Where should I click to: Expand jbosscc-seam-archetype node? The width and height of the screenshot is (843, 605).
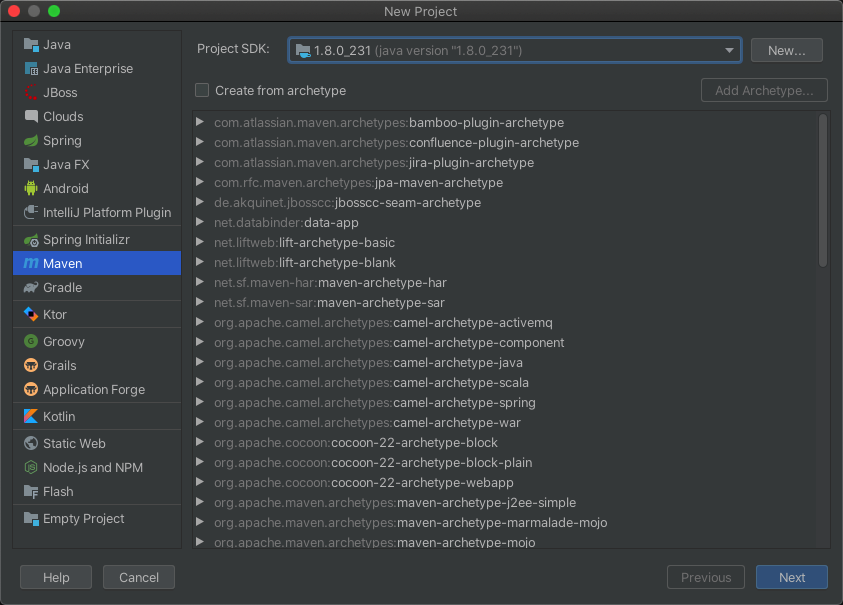[x=200, y=202]
